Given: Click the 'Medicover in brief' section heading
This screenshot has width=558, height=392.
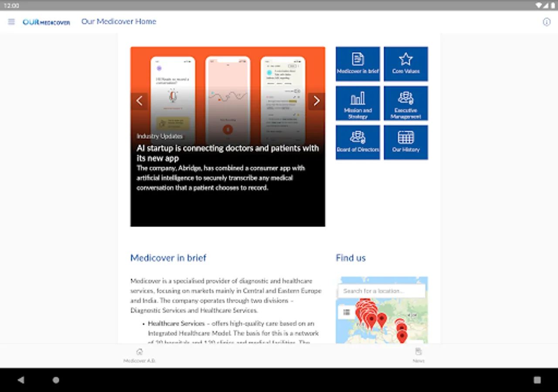Looking at the screenshot, I should click(x=168, y=258).
